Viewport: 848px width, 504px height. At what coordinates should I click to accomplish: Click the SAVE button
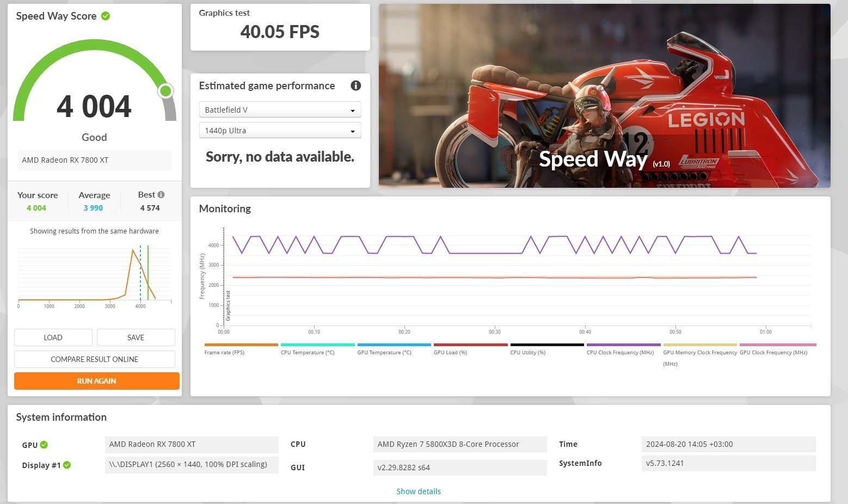point(136,337)
